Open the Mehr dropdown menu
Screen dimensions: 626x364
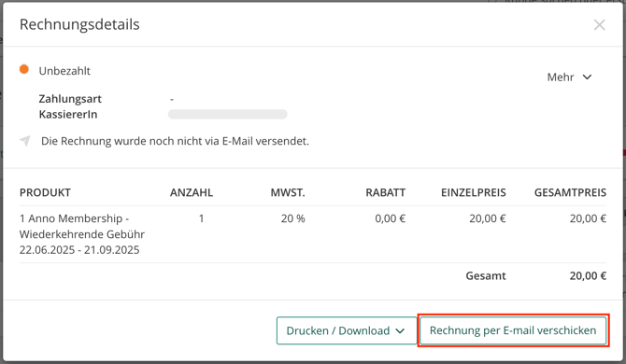569,77
